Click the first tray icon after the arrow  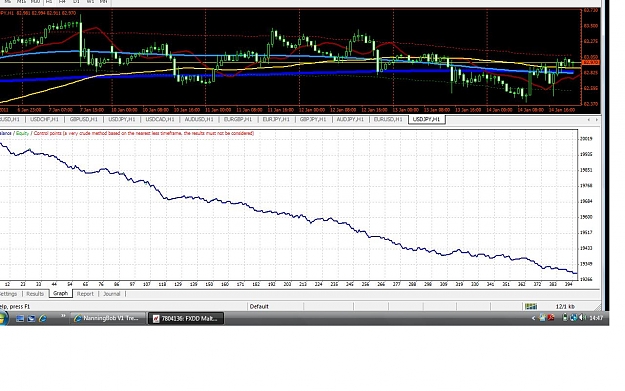[542, 318]
